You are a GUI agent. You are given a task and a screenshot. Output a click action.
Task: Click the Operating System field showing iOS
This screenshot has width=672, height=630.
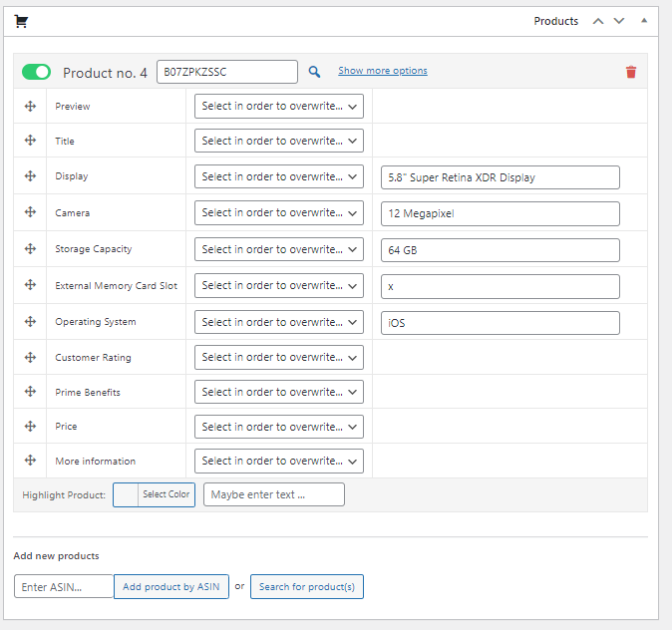(x=501, y=323)
